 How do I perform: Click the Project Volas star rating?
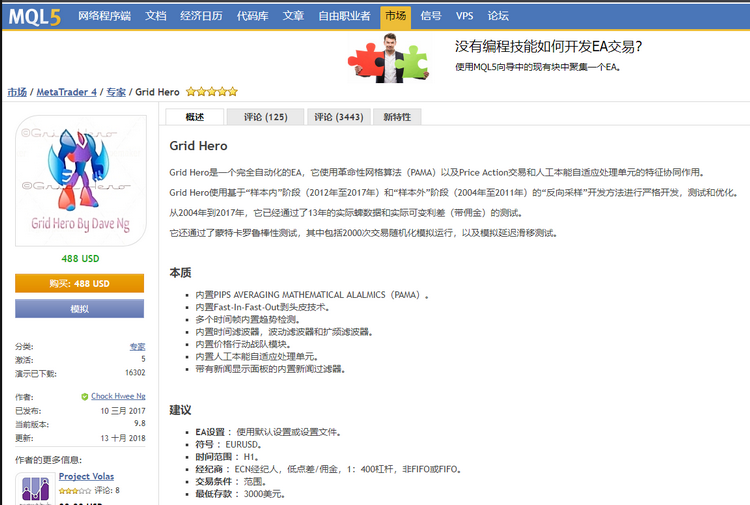(x=75, y=491)
